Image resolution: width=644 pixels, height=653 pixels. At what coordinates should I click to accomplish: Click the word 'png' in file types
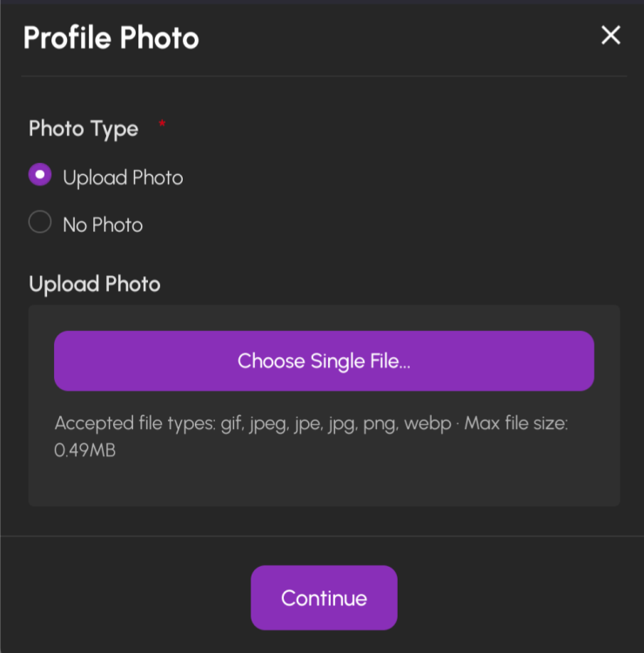379,425
